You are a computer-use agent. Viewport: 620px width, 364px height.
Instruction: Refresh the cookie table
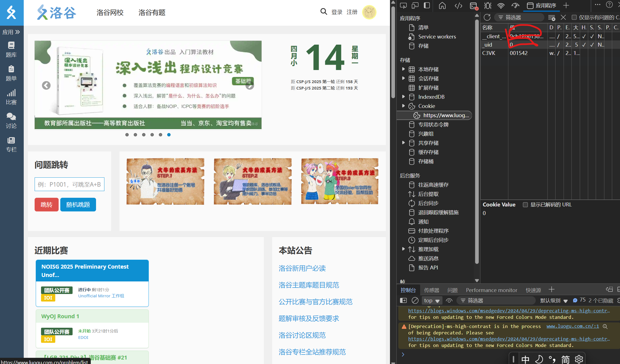pyautogui.click(x=487, y=17)
